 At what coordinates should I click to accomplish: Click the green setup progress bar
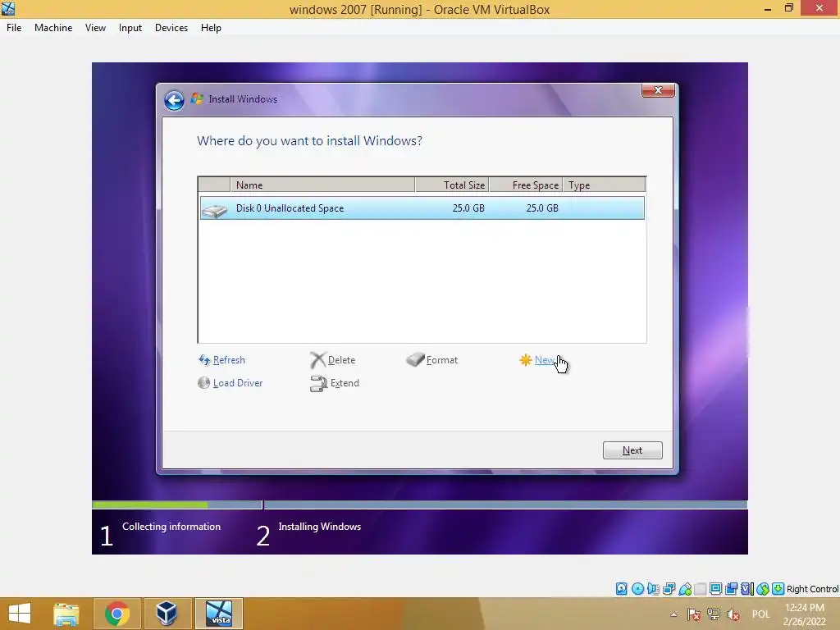coord(150,504)
